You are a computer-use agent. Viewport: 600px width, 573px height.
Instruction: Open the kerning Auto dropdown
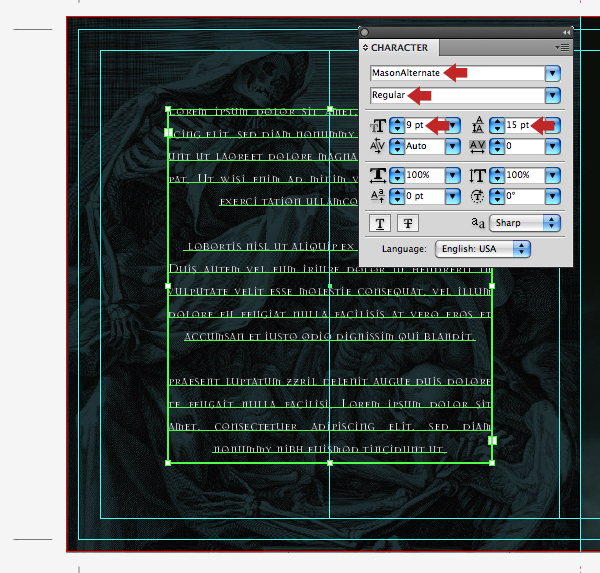click(x=453, y=146)
